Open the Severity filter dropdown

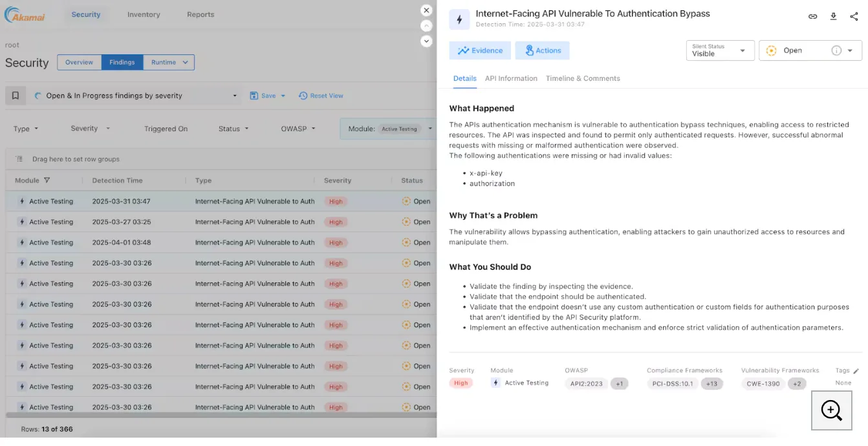pyautogui.click(x=89, y=129)
